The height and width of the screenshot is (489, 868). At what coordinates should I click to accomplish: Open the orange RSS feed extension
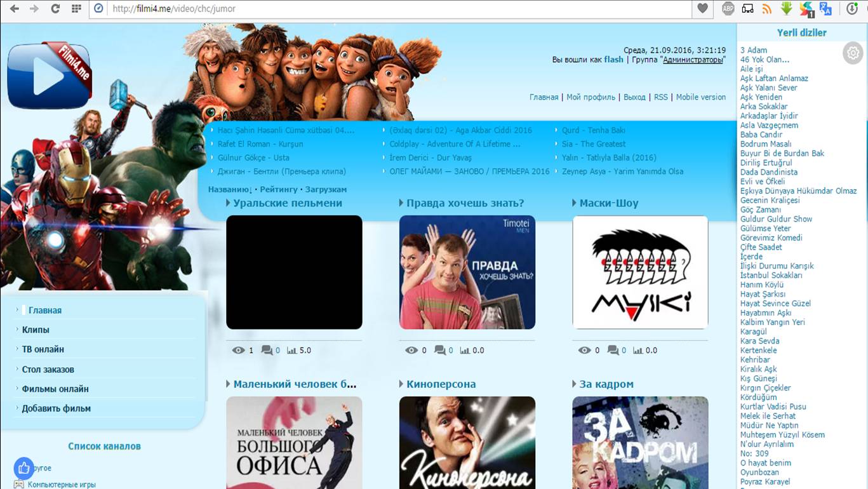[766, 9]
